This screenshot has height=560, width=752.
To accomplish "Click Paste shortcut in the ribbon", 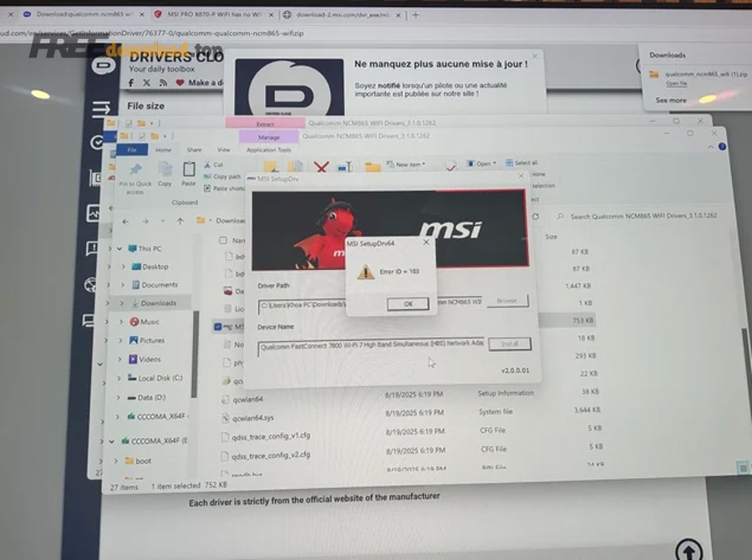I will click(224, 189).
